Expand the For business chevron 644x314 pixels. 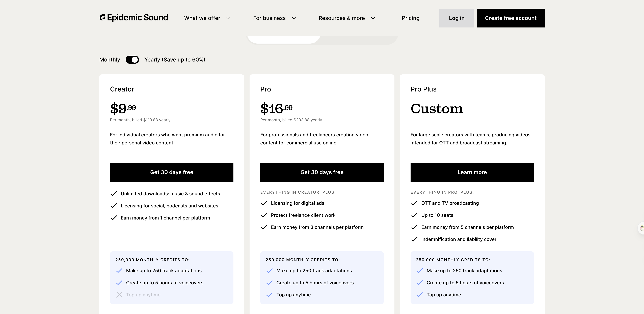[x=294, y=18]
